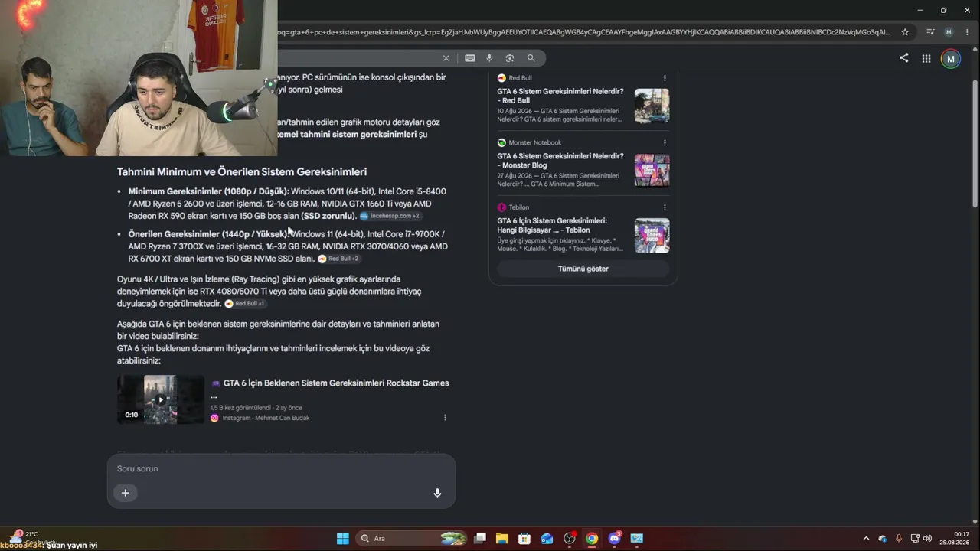Open more options for the Instagram video result
The width and height of the screenshot is (980, 551).
[x=445, y=418]
